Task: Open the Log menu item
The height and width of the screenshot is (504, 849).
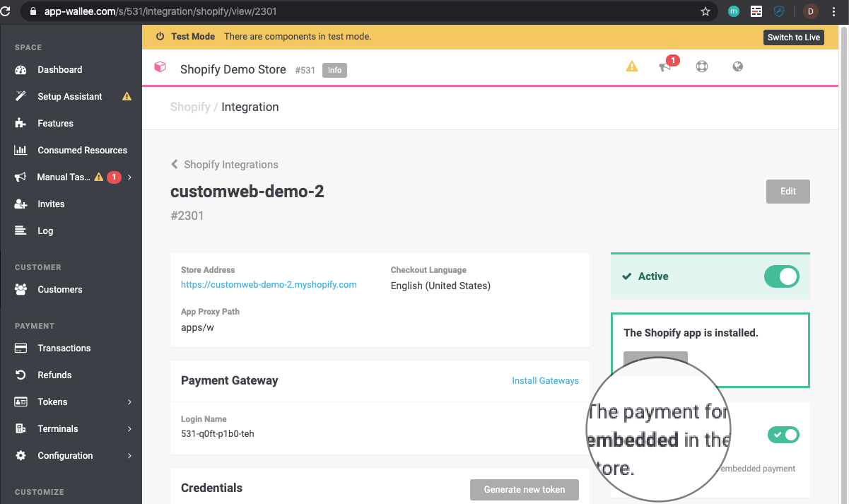Action: (x=45, y=231)
